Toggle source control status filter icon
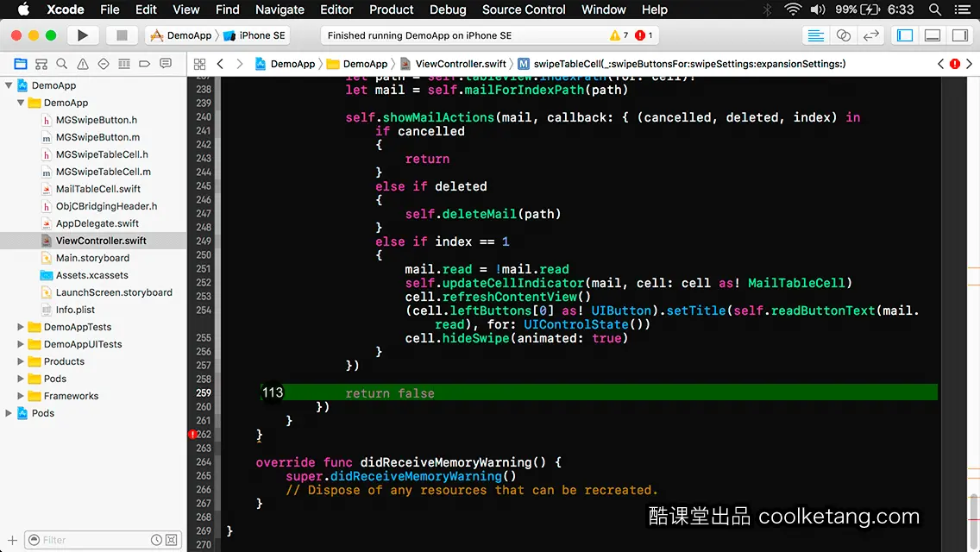Screen dimensions: 980x552 172,540
